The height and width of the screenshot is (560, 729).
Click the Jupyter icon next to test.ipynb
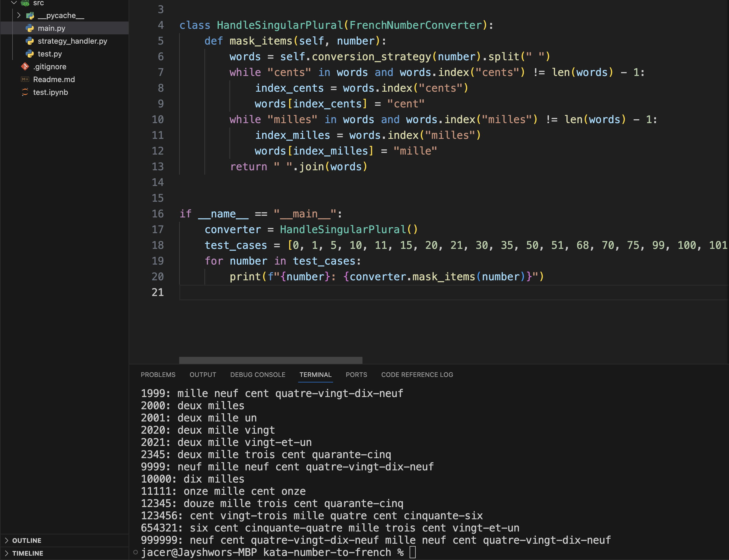(25, 92)
